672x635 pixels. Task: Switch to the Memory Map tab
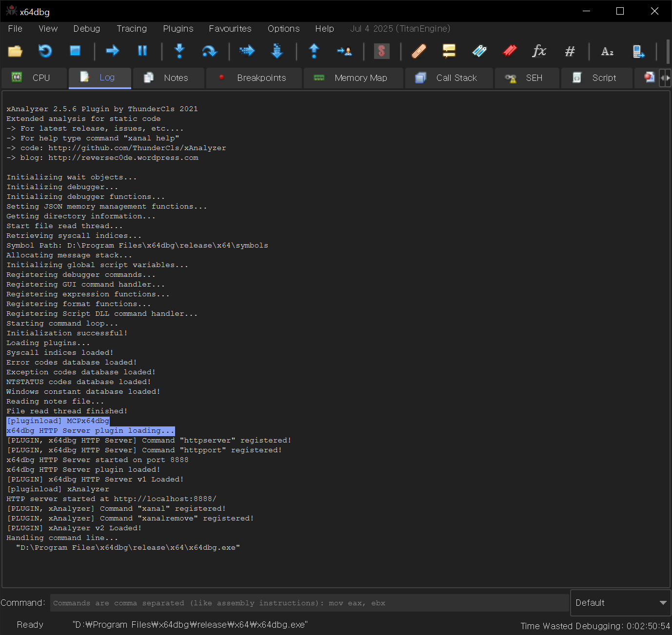pos(354,78)
